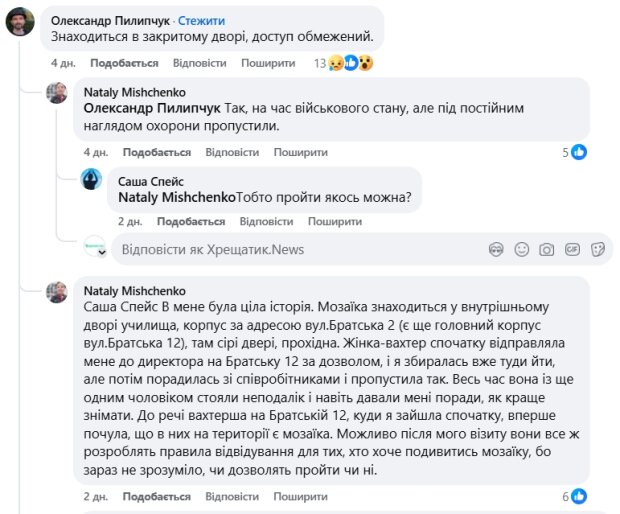Image resolution: width=620 pixels, height=514 pixels.
Task: Share Nataly's first reply via 'Поширити'
Action: tap(301, 152)
